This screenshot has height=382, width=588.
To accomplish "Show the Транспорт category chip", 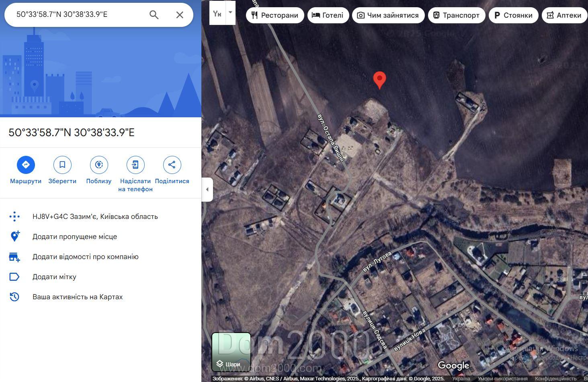I will [457, 15].
